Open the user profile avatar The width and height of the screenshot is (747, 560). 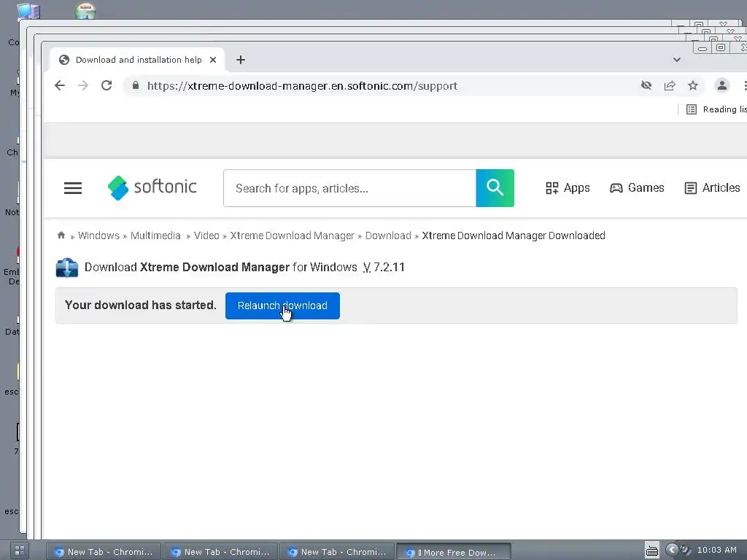721,85
